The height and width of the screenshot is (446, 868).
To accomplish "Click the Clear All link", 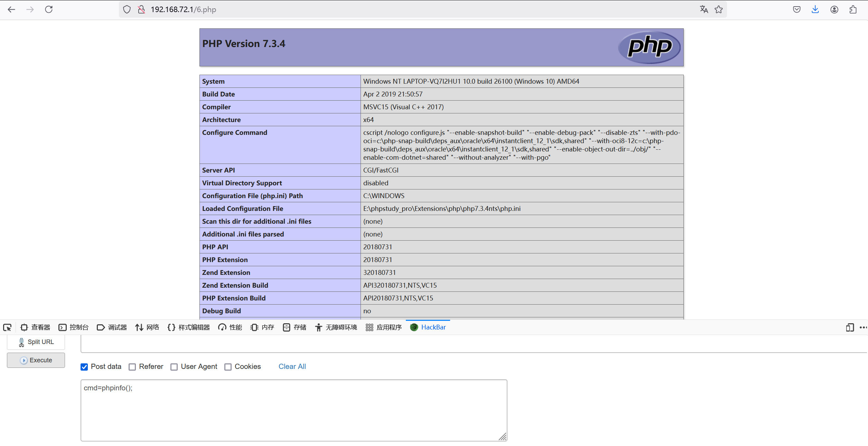I will [x=292, y=366].
